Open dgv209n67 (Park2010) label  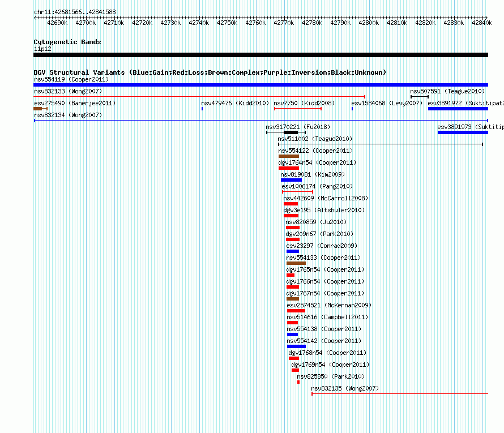tap(319, 234)
